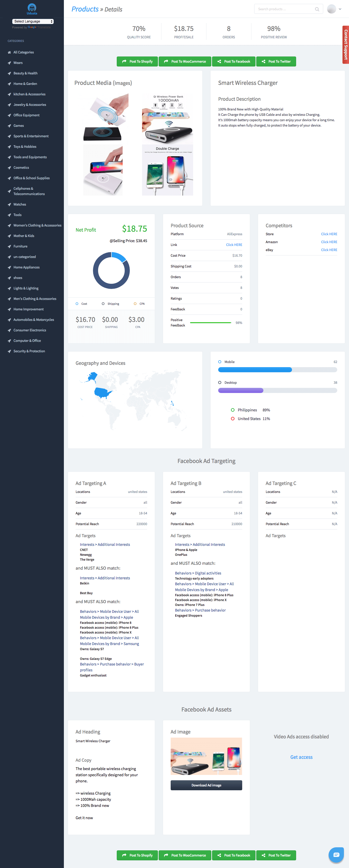Click rocket icon beside Games
349x868 pixels.
[x=9, y=126]
